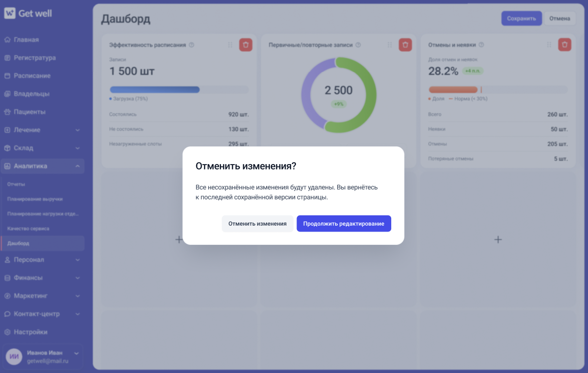Click the chart icon beside Аналитика
The image size is (588, 373).
pos(7,166)
